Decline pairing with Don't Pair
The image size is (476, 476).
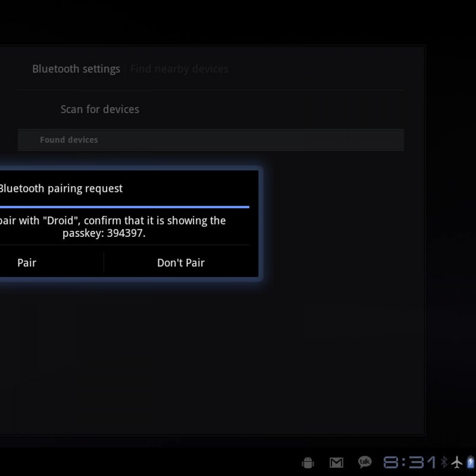[x=180, y=263]
